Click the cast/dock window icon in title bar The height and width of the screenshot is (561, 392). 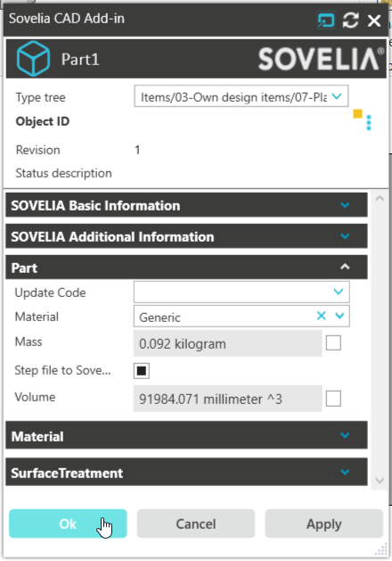(x=326, y=20)
